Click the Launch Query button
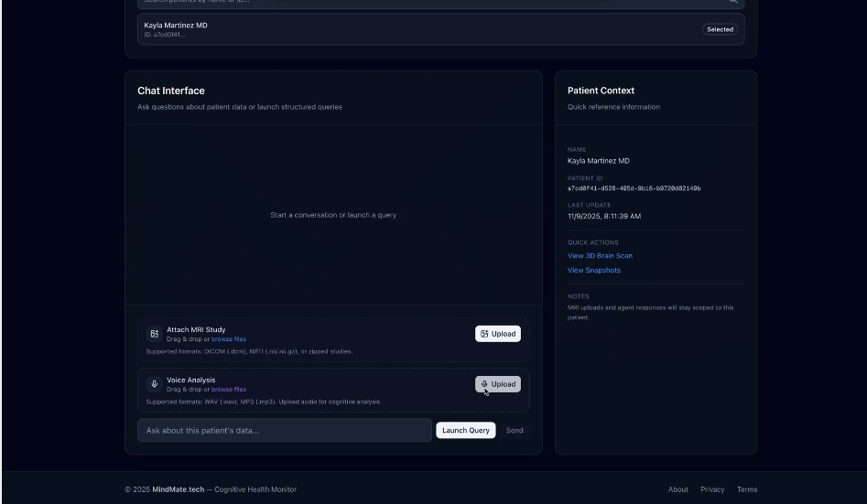The image size is (867, 504). 466,431
